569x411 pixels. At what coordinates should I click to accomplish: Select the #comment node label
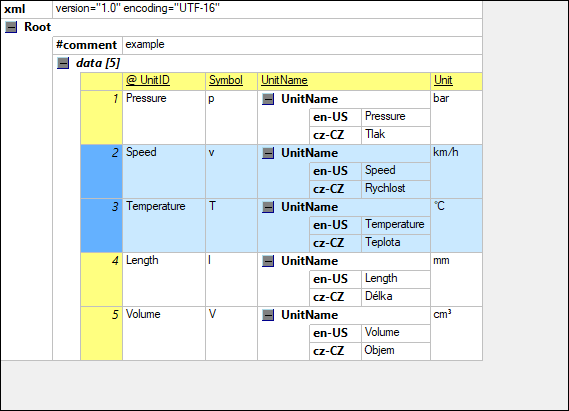pos(86,45)
